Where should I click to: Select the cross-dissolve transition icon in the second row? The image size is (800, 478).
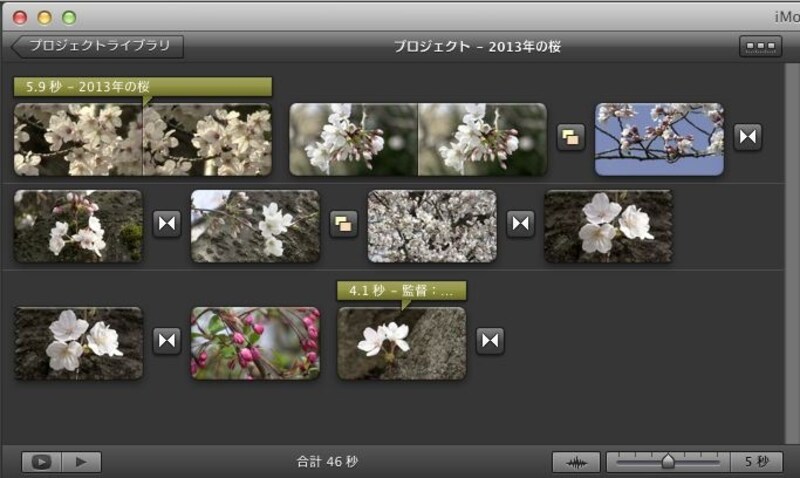point(344,224)
